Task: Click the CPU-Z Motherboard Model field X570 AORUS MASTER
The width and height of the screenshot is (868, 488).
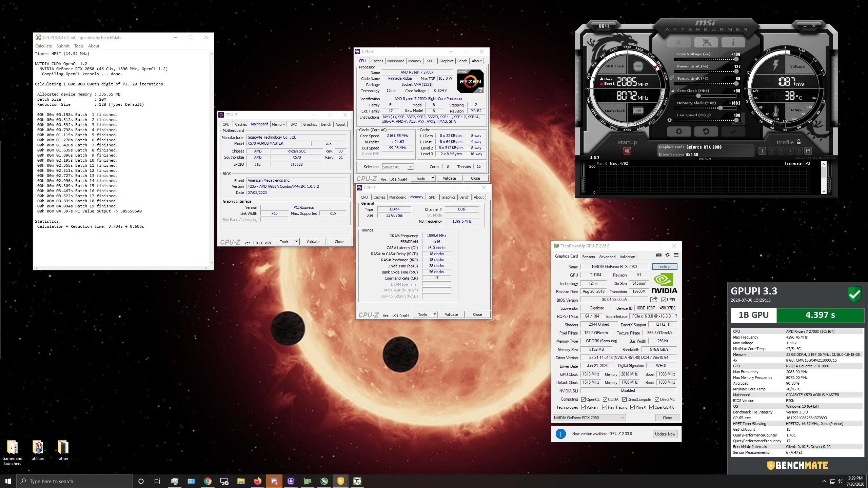Action: [x=278, y=143]
